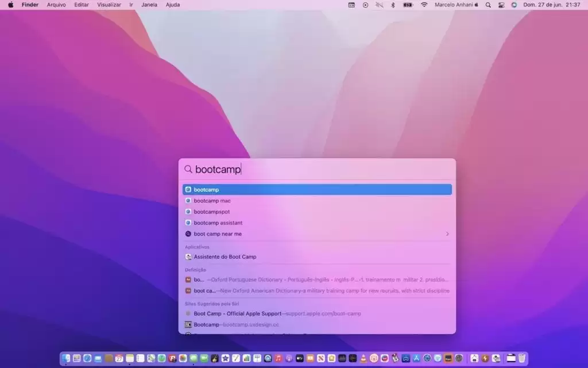This screenshot has height=368, width=588.
Task: Click Spotlight search field with 'bootcamp'
Action: [x=317, y=170]
